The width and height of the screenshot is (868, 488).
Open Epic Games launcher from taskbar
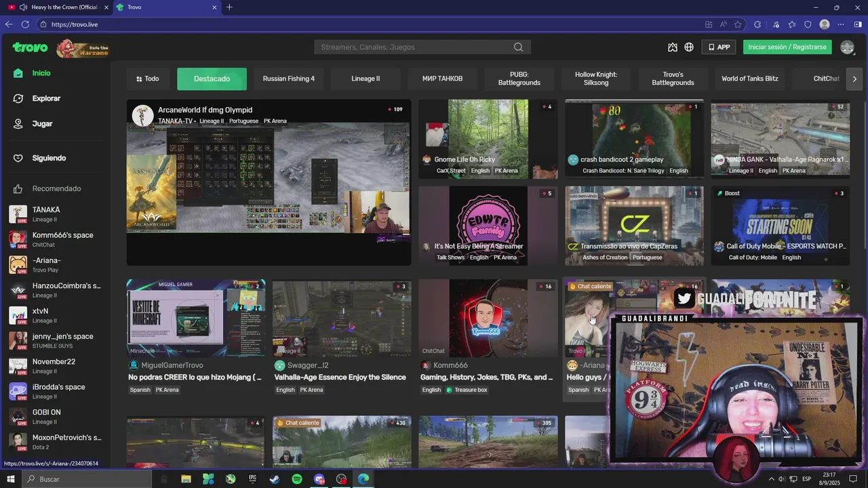coord(252,479)
